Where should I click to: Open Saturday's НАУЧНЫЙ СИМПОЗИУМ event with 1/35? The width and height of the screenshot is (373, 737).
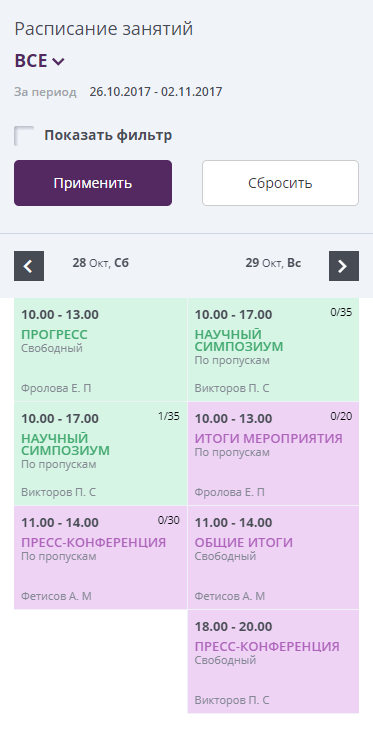coord(101,454)
